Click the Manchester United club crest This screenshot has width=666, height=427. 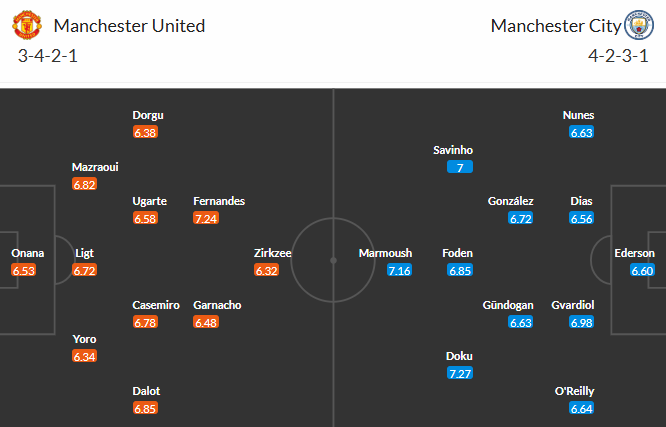tap(30, 26)
